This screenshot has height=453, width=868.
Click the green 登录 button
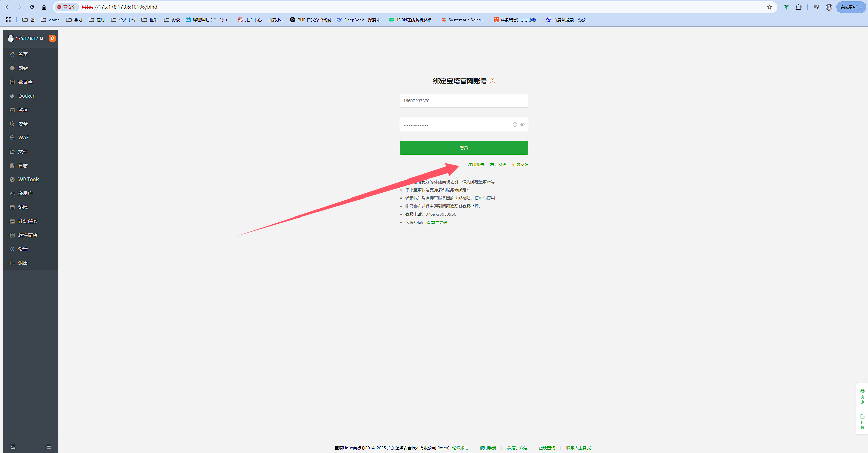[464, 148]
